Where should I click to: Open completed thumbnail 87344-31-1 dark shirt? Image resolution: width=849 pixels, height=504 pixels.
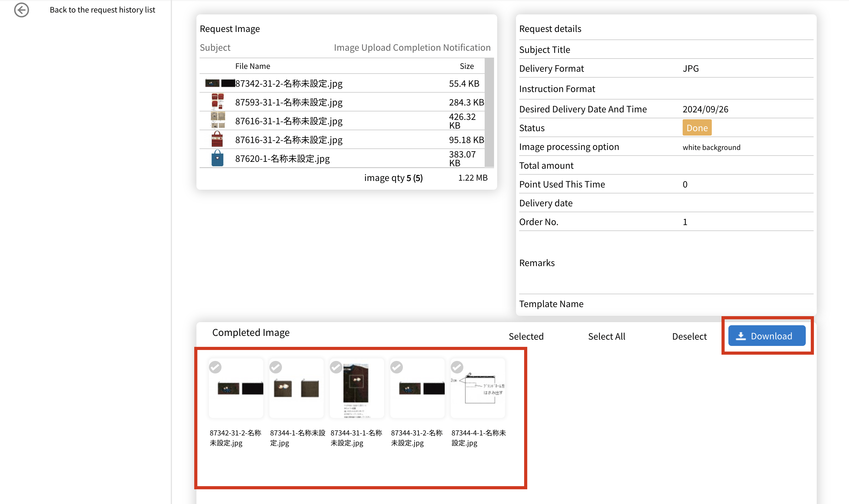357,388
